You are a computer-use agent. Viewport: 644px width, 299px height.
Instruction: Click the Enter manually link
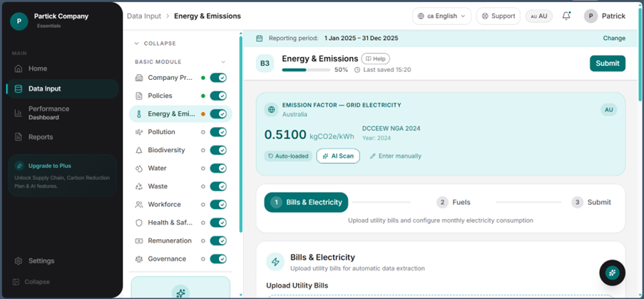point(396,156)
